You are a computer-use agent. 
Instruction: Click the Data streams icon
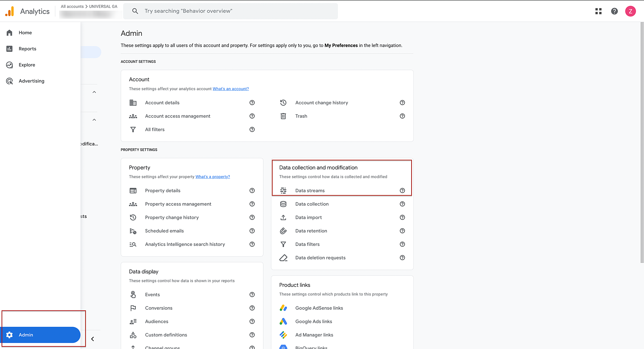click(283, 190)
